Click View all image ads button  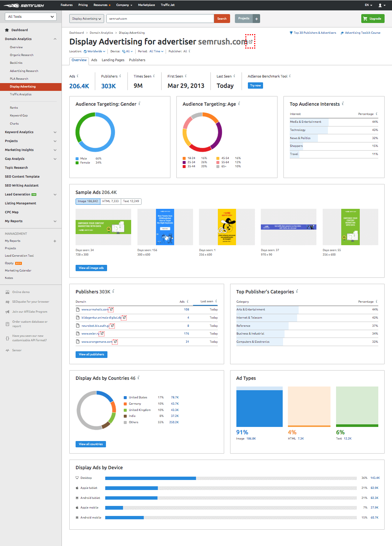tap(91, 268)
